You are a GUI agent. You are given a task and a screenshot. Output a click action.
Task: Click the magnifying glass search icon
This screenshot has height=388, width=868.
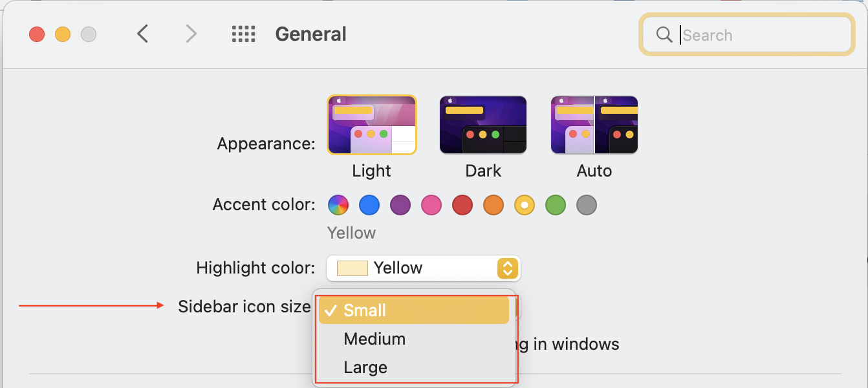click(664, 35)
